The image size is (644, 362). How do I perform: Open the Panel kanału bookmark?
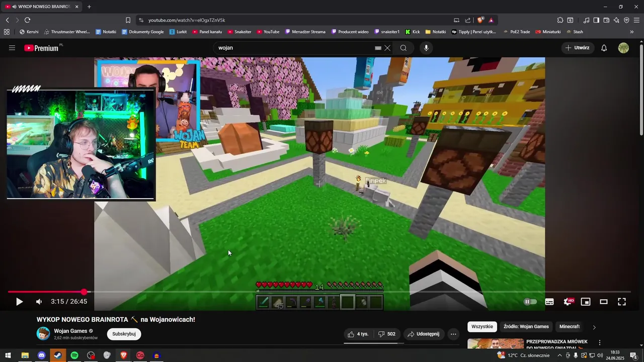207,32
